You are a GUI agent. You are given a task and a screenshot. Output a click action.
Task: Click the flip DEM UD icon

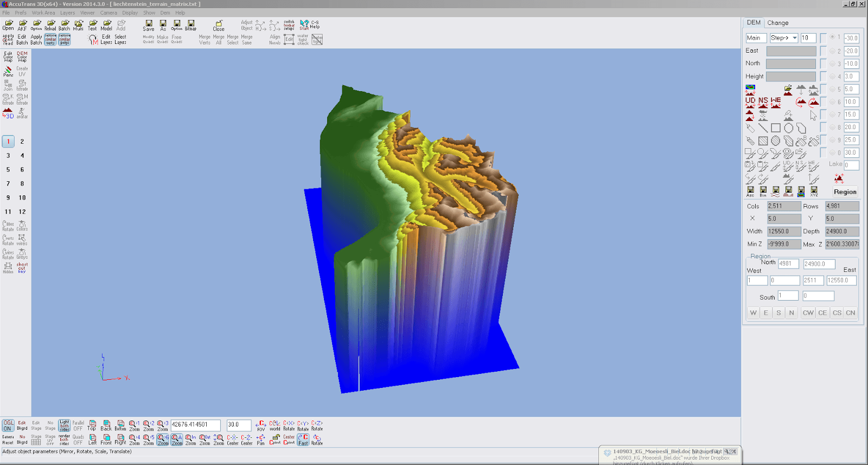[750, 102]
